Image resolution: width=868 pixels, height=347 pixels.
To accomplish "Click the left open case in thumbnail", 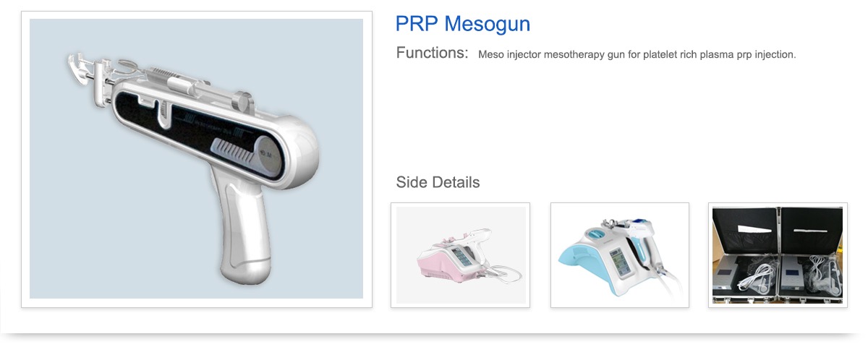I will point(745,255).
